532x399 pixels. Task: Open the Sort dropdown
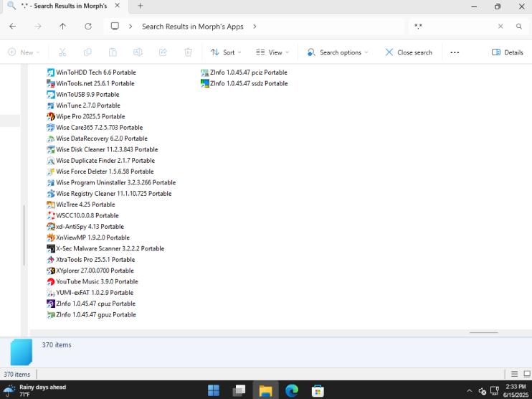tap(226, 52)
